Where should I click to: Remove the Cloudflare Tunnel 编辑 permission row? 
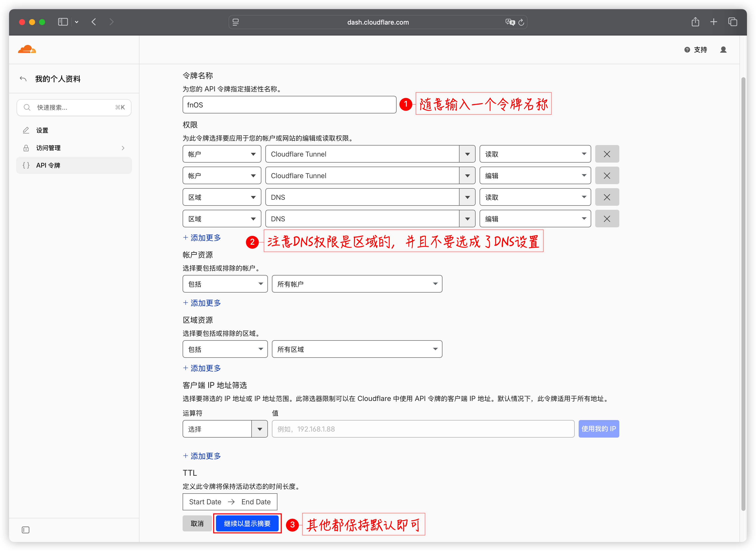[607, 175]
